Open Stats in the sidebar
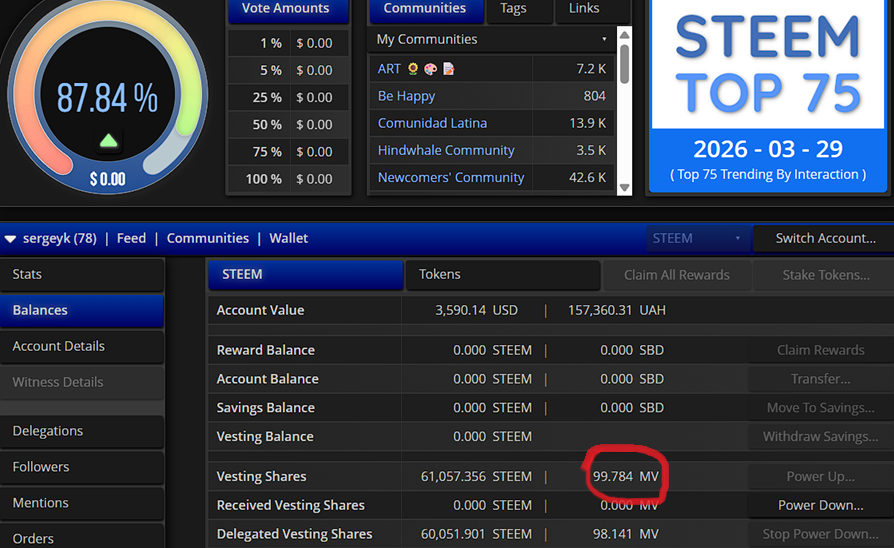This screenshot has width=894, height=548. coord(82,274)
